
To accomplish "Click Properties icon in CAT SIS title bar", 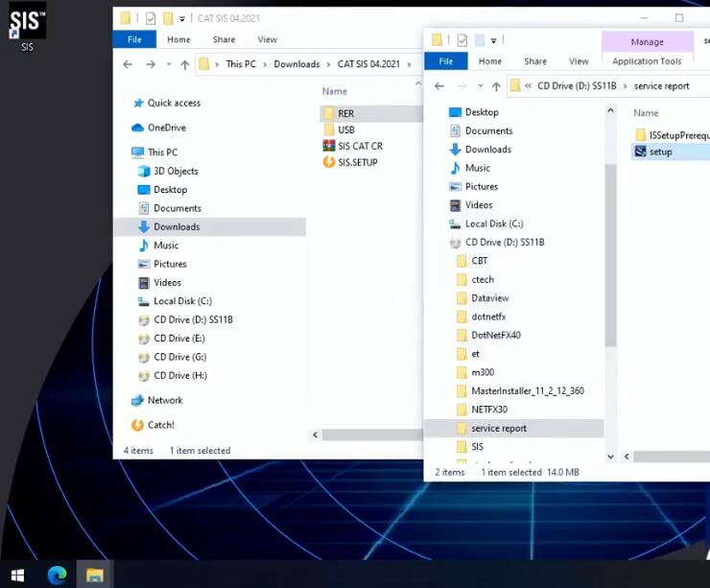I will tap(151, 18).
